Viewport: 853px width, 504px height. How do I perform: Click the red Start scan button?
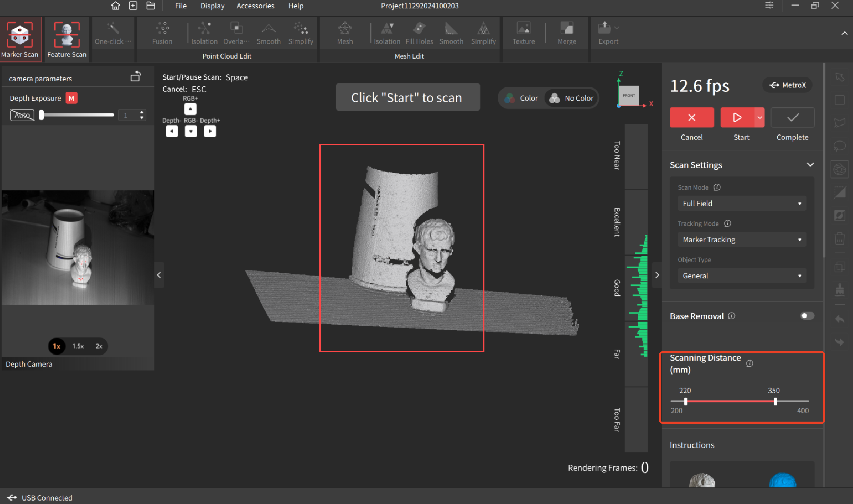click(x=737, y=118)
